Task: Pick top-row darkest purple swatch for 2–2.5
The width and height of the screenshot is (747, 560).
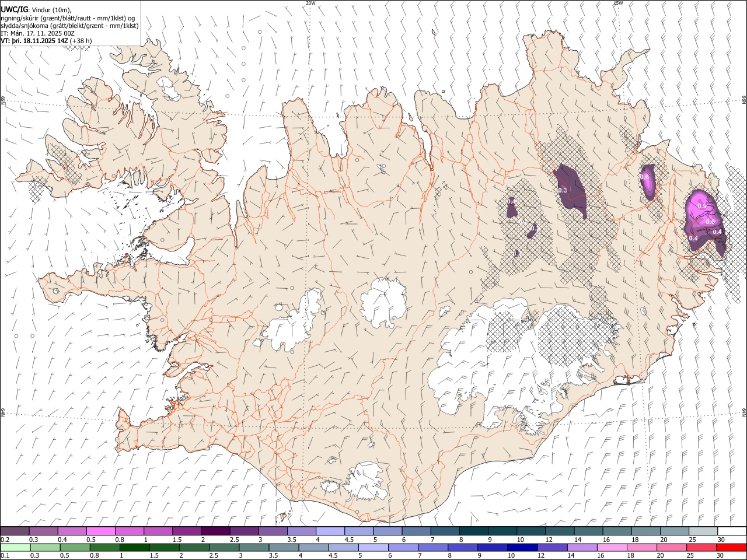Action: coord(215,531)
